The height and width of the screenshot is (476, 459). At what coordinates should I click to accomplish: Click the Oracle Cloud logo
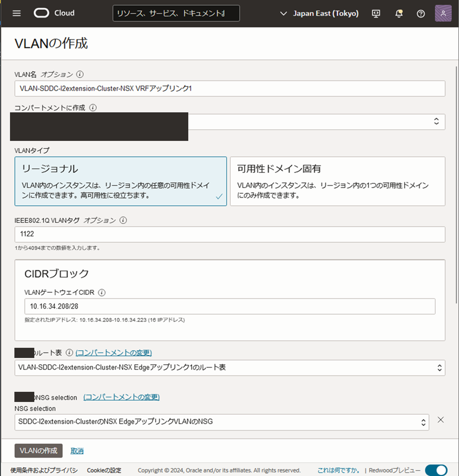pos(54,13)
